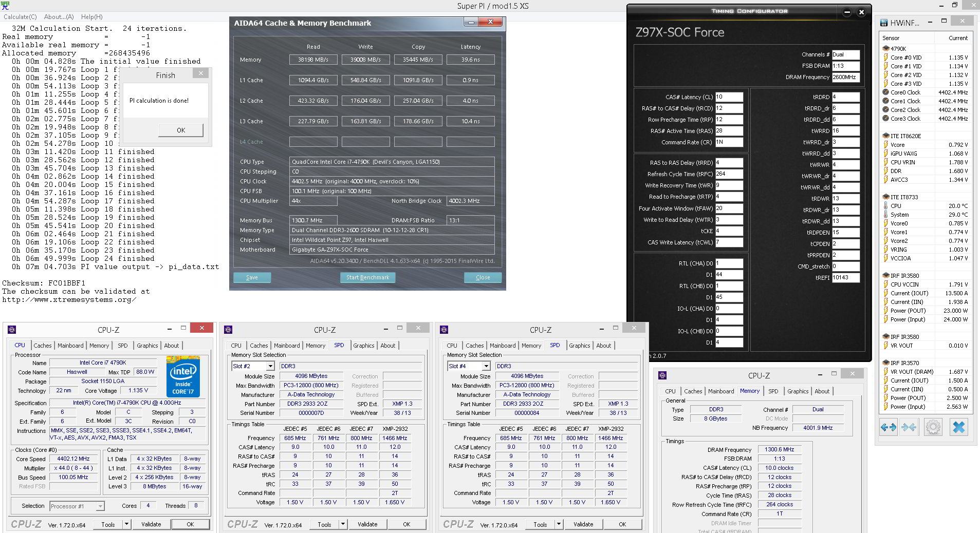The image size is (980, 533).
Task: Switch to Graphics tab in the Slot #4 CPU-Z window
Action: tap(580, 346)
